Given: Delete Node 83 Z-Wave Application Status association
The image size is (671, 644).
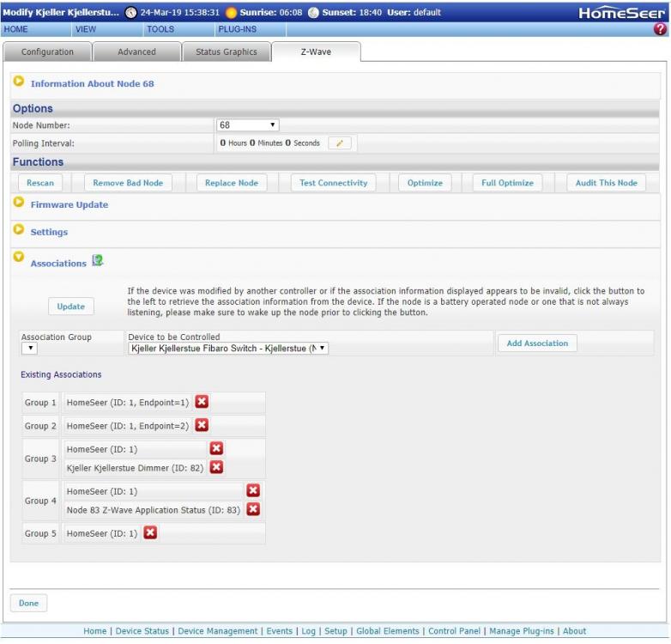Looking at the screenshot, I should coord(253,509).
